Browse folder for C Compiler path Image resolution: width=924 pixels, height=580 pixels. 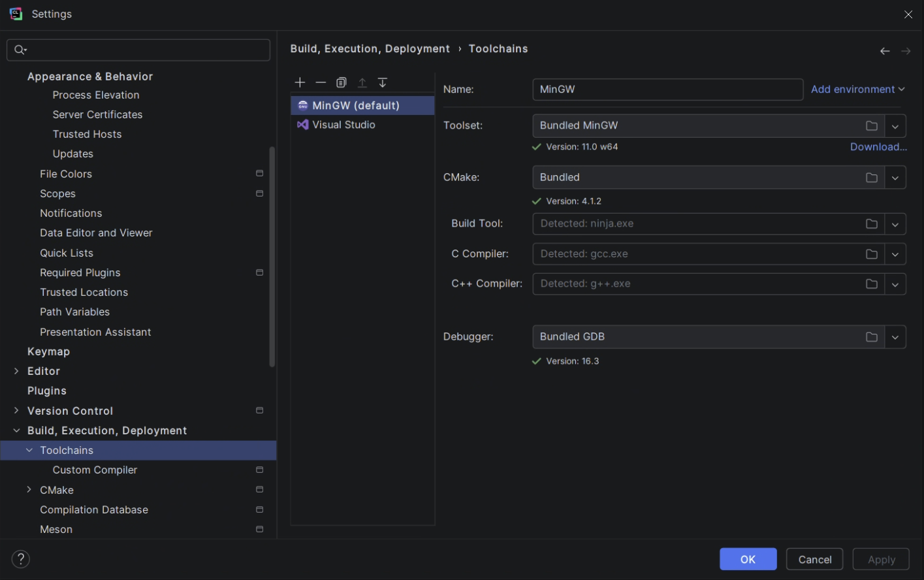coord(872,254)
